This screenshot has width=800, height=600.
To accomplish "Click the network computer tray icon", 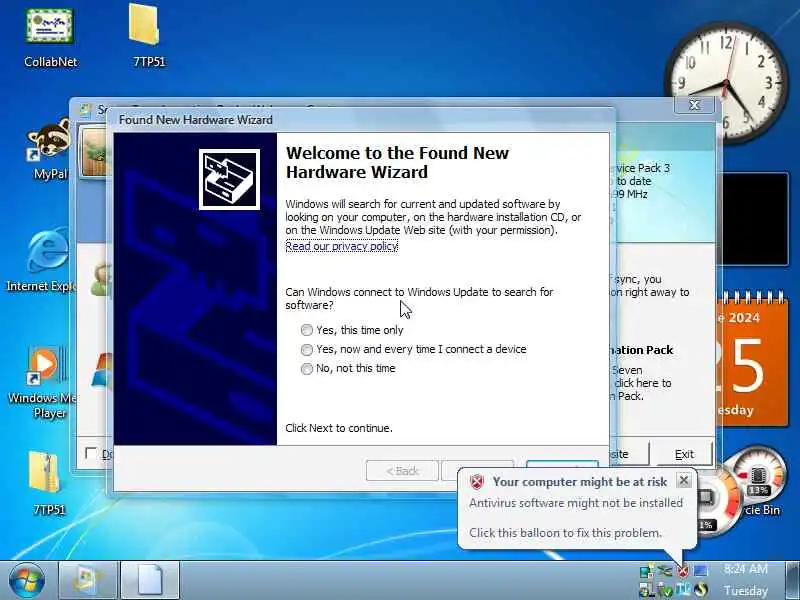I will pos(647,570).
